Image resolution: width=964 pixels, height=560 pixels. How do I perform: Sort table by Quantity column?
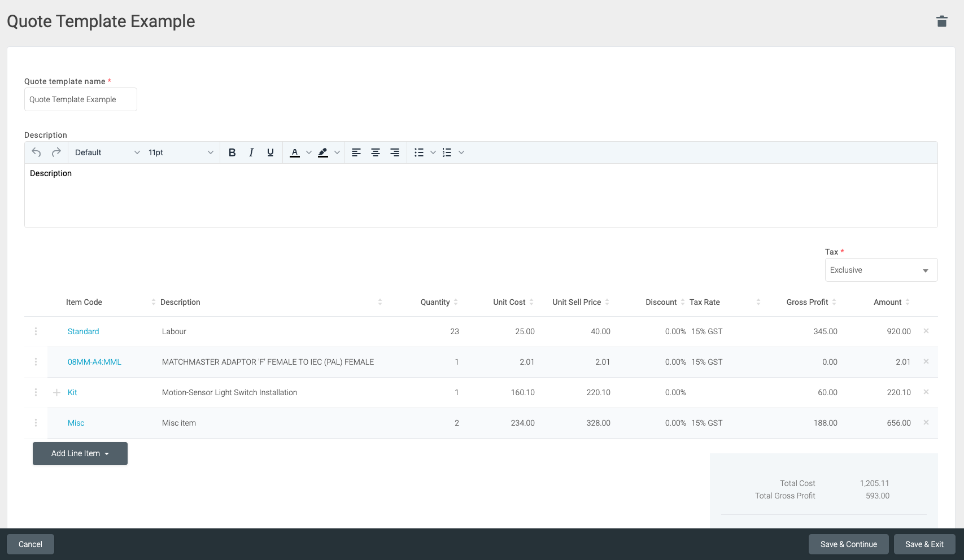pos(456,302)
